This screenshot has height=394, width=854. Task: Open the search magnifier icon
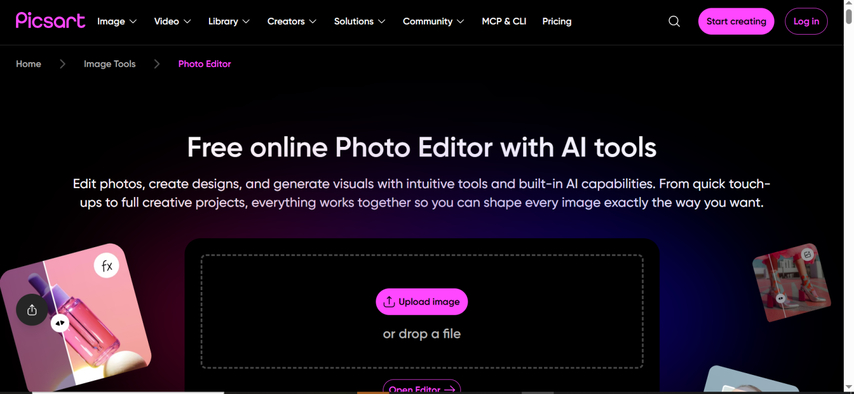[x=674, y=21]
